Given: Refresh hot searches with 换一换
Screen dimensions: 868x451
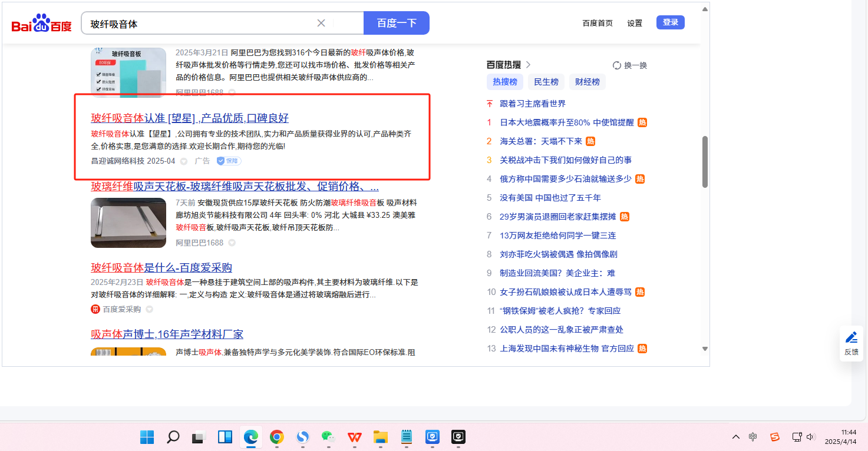Looking at the screenshot, I should point(630,65).
